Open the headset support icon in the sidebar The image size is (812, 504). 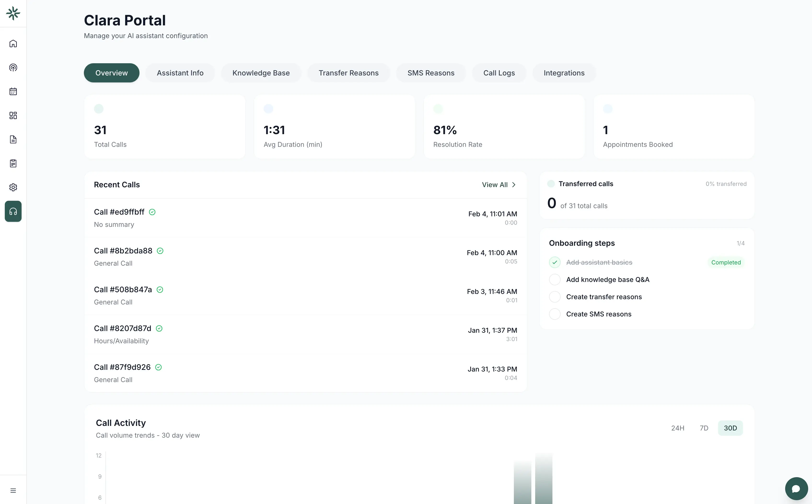click(13, 211)
